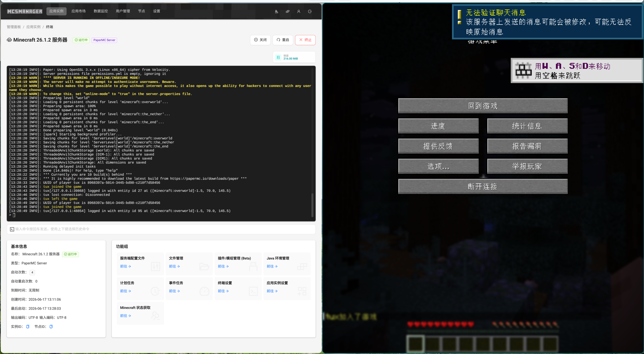The image size is (644, 354).
Task: Click the clock icon on 计划任务 card
Action: tap(156, 291)
